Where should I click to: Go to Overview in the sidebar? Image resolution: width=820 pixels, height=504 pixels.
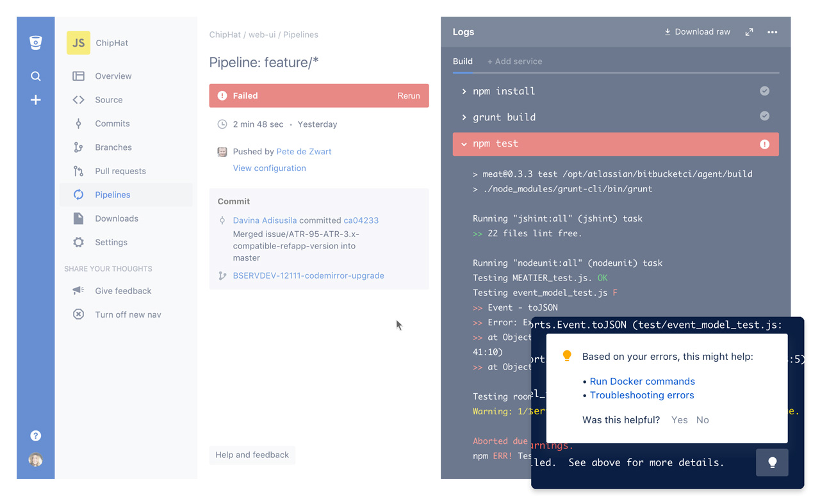(x=113, y=76)
